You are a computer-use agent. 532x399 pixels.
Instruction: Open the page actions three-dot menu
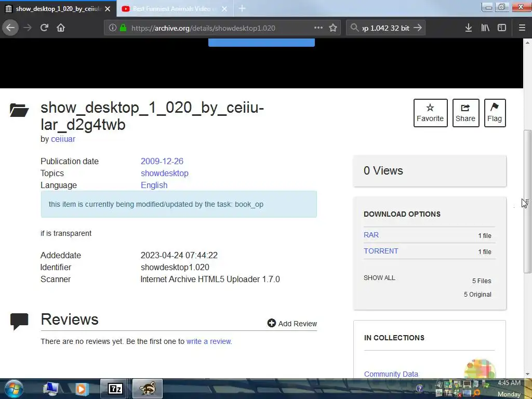tap(318, 28)
